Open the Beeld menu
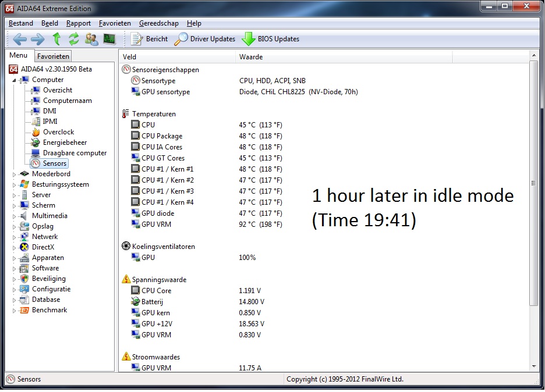Screen dimensions: 545x392 click(x=49, y=23)
